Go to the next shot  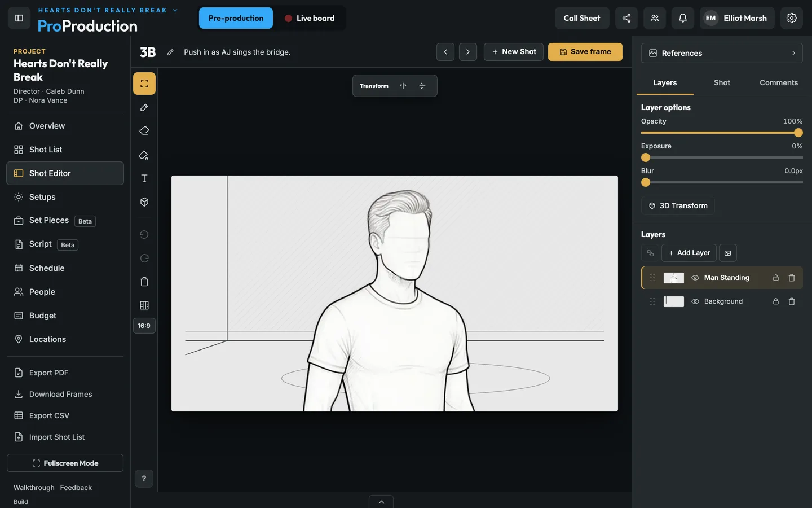(x=468, y=52)
